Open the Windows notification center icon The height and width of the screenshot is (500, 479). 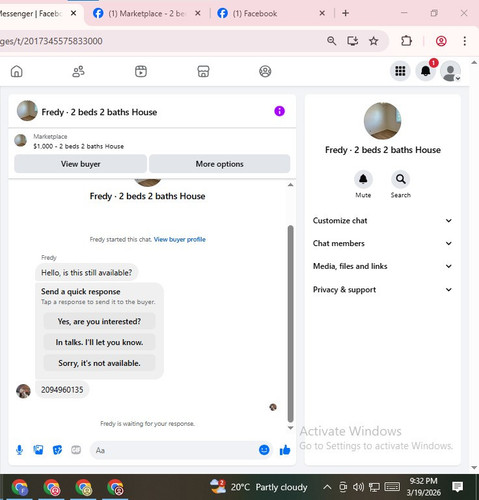click(457, 487)
